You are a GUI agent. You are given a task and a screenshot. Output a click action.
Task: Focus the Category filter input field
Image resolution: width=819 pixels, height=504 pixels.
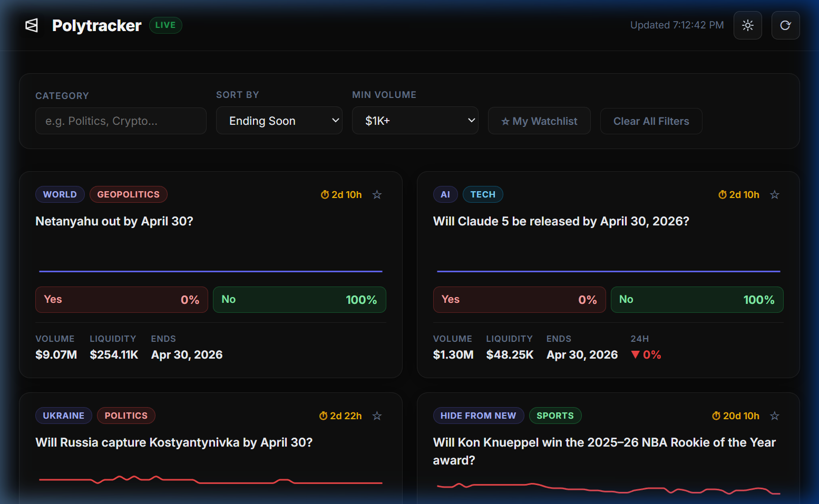121,121
